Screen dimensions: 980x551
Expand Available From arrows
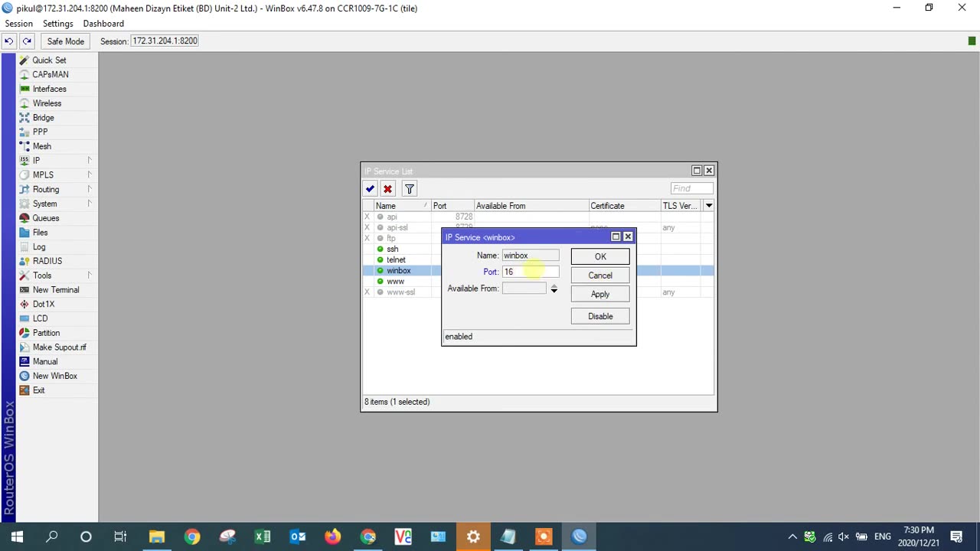(554, 289)
